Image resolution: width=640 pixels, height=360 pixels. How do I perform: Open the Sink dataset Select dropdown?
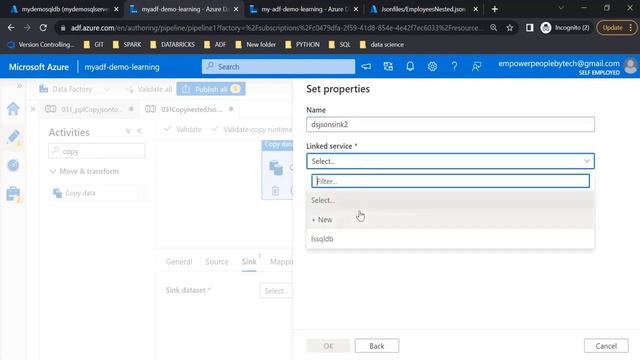pos(276,291)
